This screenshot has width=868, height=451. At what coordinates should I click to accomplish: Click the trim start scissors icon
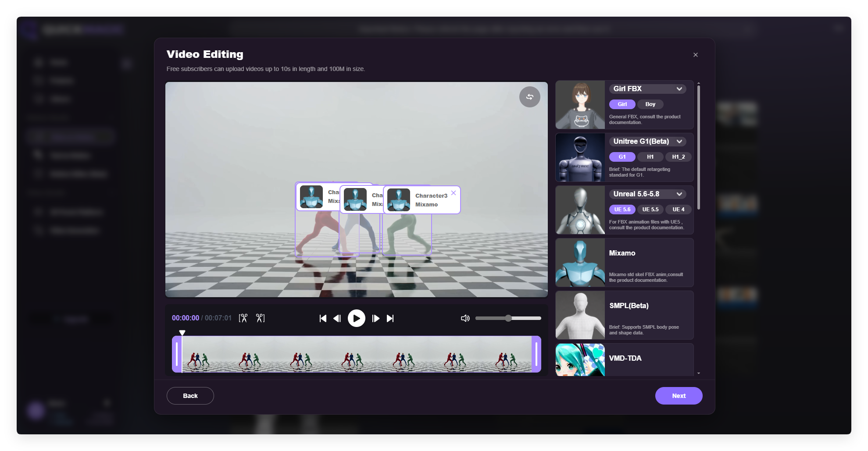[x=243, y=318]
